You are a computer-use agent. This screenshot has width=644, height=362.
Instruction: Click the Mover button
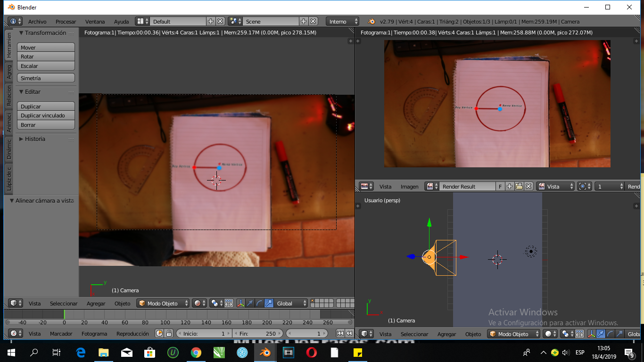[x=46, y=48]
